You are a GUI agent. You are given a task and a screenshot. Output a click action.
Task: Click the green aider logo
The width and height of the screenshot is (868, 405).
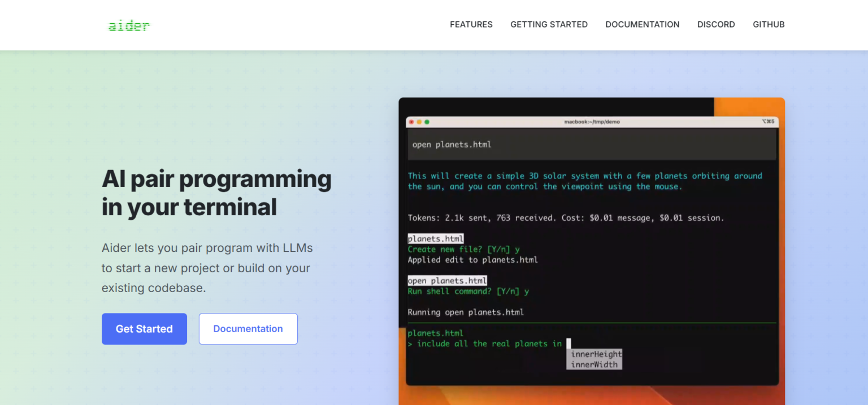tap(129, 25)
